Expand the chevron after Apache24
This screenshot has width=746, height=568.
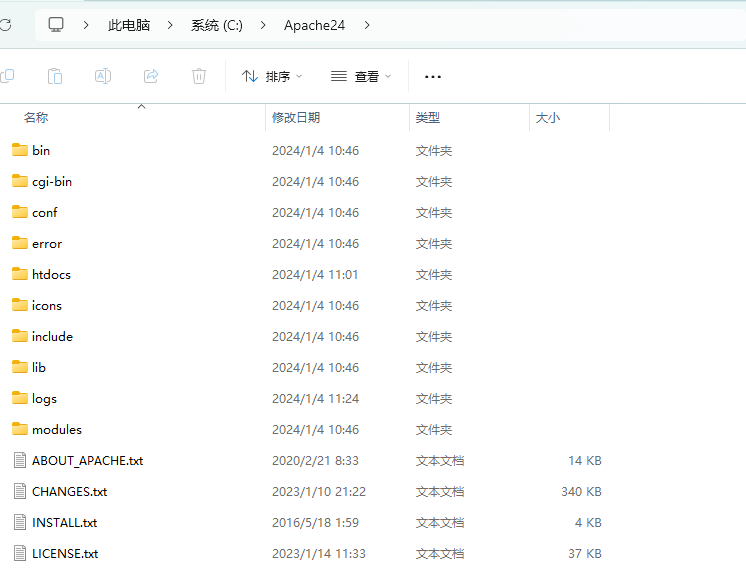367,25
